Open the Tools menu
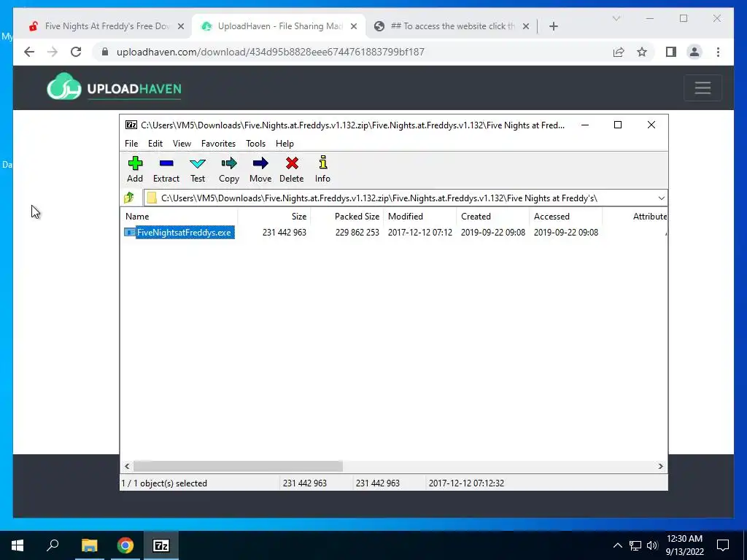 [255, 144]
